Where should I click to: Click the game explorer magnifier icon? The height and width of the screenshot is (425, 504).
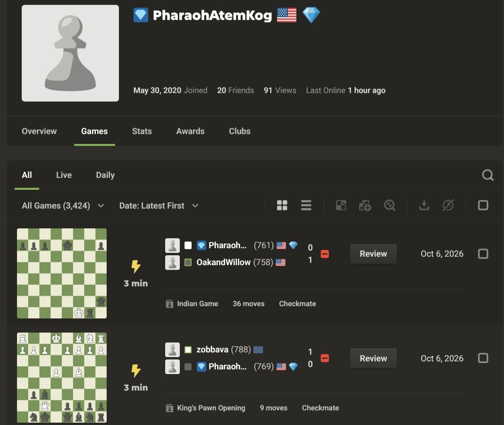pos(390,205)
